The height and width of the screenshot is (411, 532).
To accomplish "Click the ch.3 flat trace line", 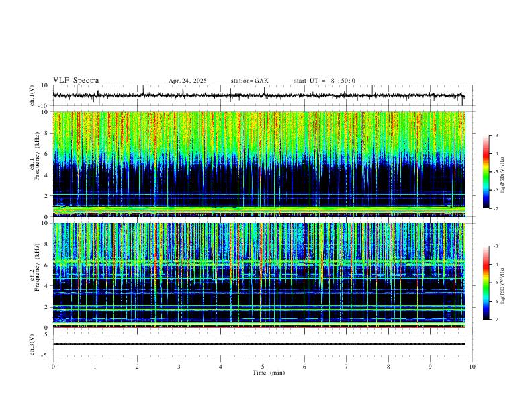I will point(259,344).
